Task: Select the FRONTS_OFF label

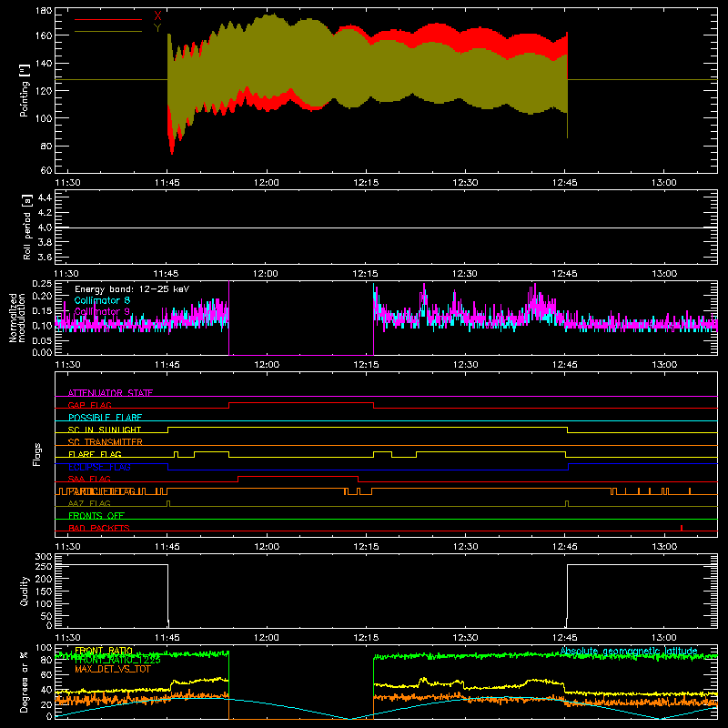Action: [x=96, y=516]
